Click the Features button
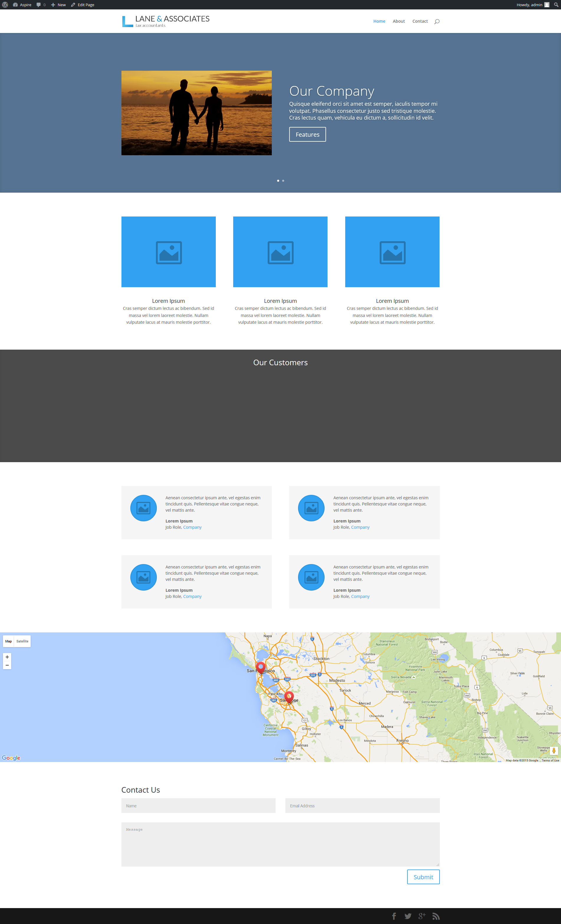The height and width of the screenshot is (924, 561). (307, 134)
